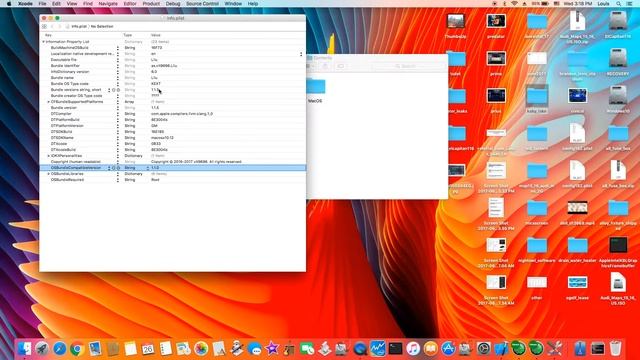Open Terminal from the Dock

click(x=395, y=349)
